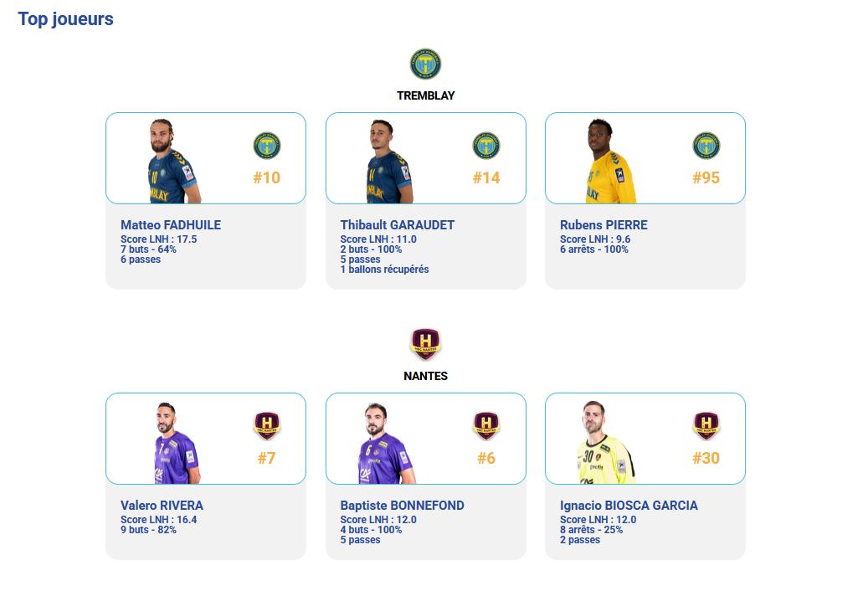
Task: Click Ignacio Biosca Garcia's goalkeeper photo
Action: 606,443
